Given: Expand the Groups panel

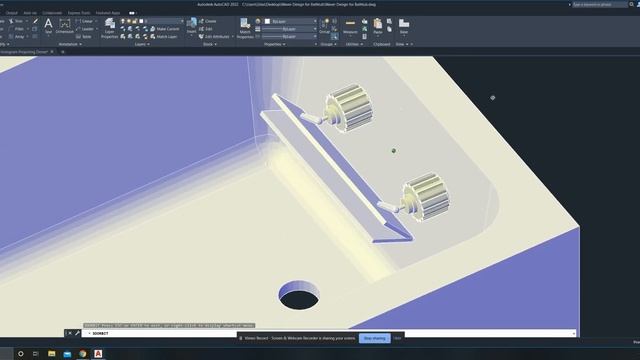Looking at the screenshot, I should coord(328,44).
